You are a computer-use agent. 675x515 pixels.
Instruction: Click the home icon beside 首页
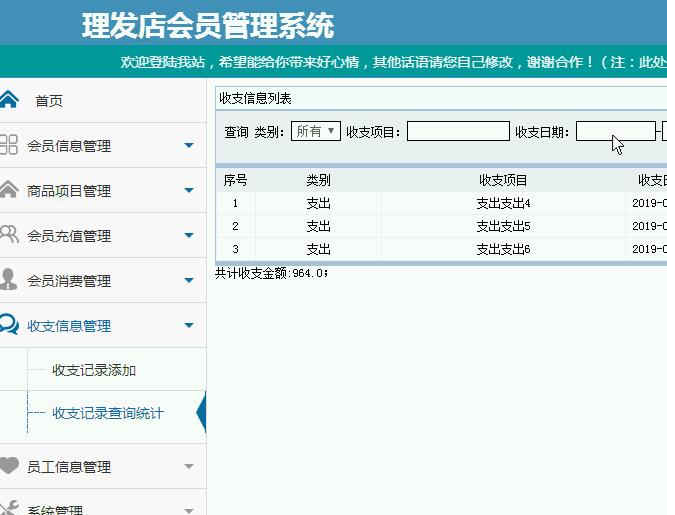click(9, 99)
